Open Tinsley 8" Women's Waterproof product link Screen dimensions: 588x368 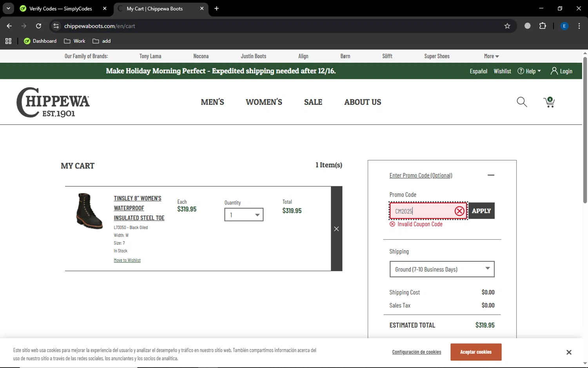[139, 208]
